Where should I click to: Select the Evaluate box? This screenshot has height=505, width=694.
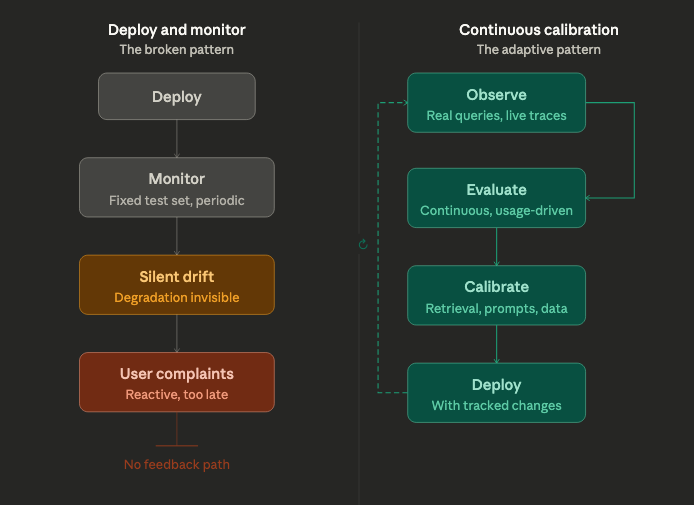pos(496,198)
